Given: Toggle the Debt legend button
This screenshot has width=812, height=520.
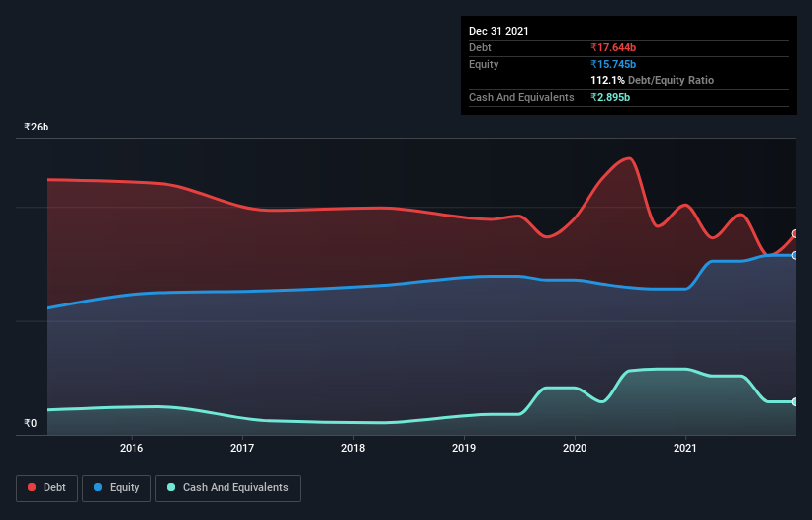Looking at the screenshot, I should 47,488.
